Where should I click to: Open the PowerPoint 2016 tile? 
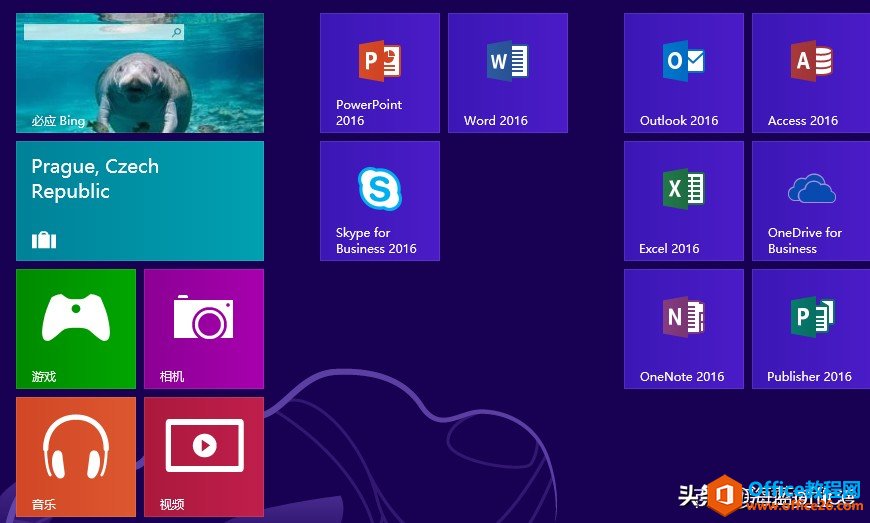pos(380,73)
